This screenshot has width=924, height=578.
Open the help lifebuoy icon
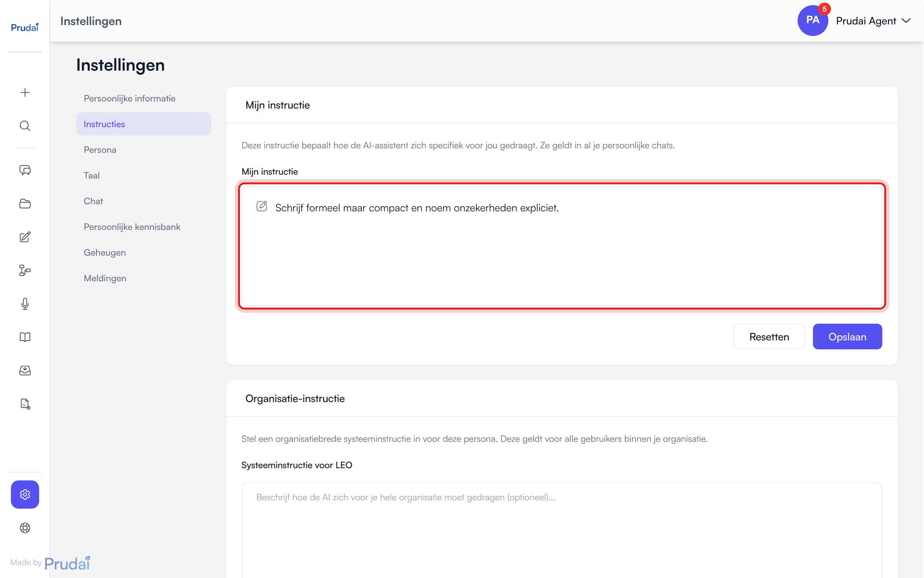click(x=25, y=528)
